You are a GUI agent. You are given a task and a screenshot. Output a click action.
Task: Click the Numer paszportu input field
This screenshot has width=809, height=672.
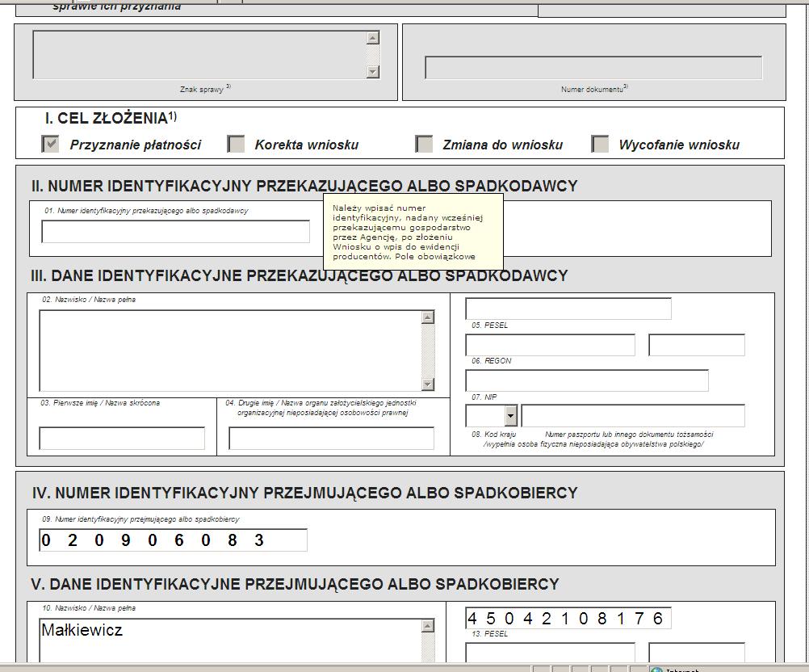(x=633, y=415)
